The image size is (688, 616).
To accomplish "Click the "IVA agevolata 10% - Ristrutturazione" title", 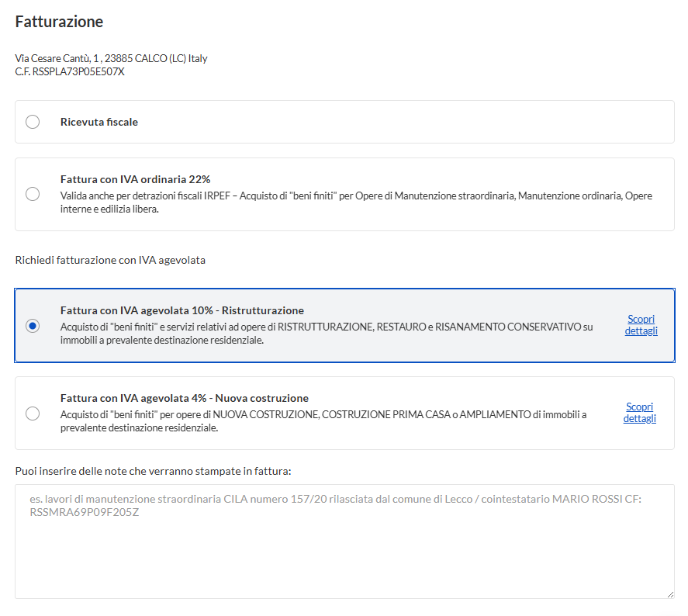I will [182, 310].
